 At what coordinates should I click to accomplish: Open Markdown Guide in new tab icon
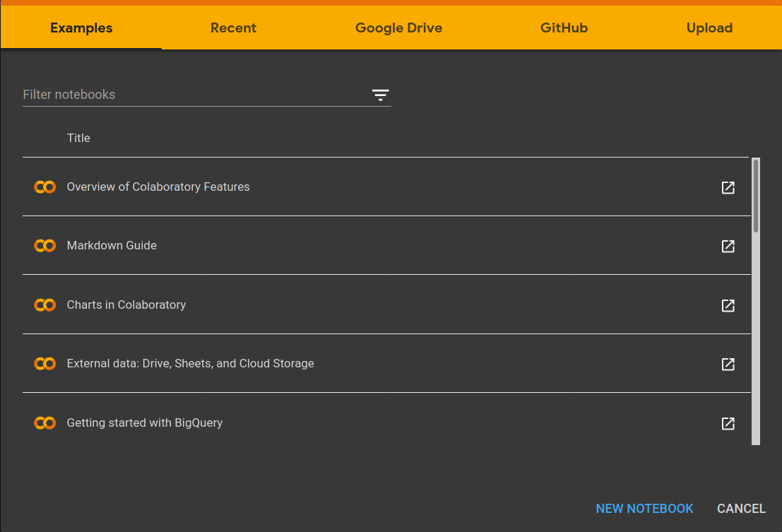728,247
